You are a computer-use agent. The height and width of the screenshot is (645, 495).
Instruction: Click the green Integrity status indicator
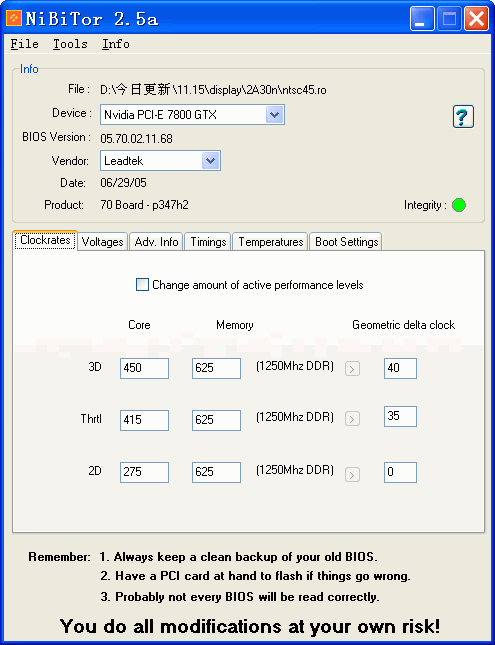[x=459, y=205]
